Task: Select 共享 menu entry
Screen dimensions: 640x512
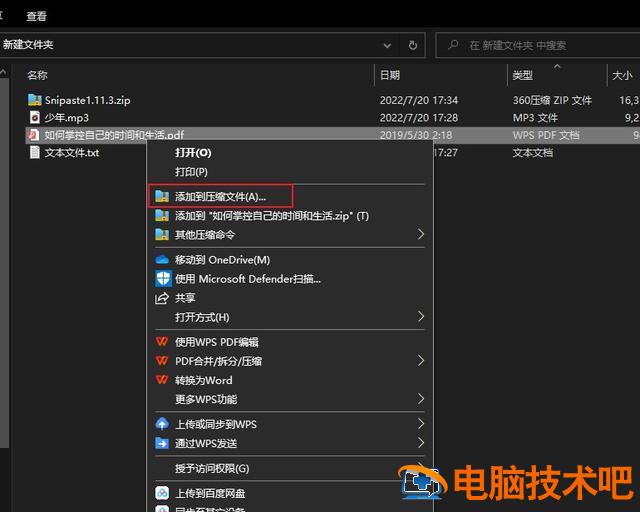Action: [x=290, y=298]
